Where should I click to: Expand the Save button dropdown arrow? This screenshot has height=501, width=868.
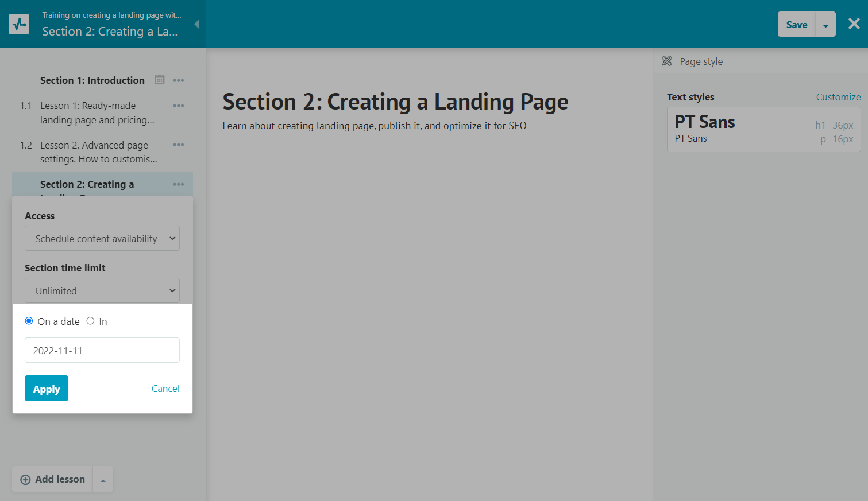coord(825,25)
